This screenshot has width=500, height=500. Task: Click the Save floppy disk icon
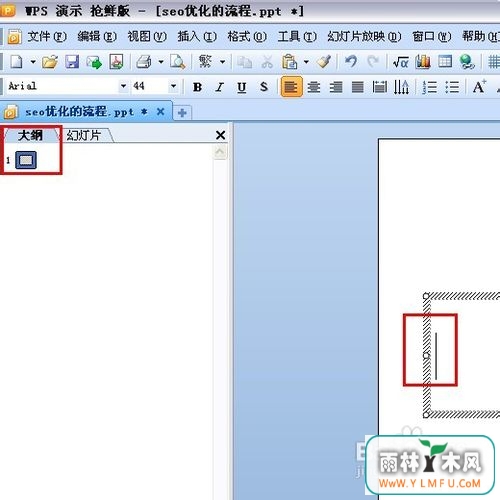pos(72,62)
